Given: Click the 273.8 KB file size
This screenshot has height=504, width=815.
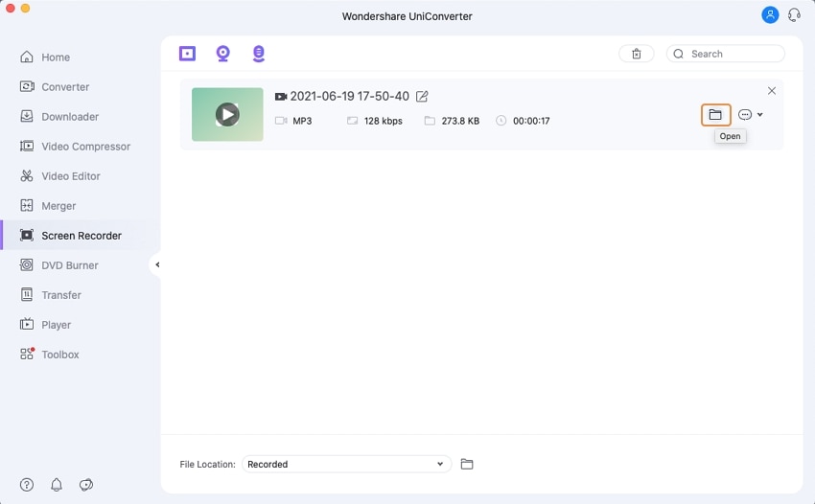Looking at the screenshot, I should 460,121.
